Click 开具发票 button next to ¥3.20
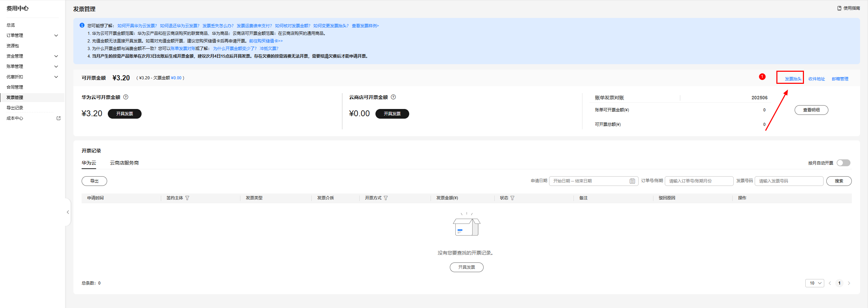This screenshot has height=308, width=868. pyautogui.click(x=125, y=113)
